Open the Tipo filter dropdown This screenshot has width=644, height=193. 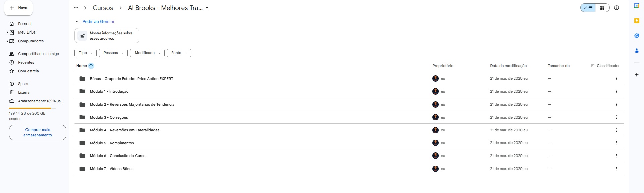[86, 53]
